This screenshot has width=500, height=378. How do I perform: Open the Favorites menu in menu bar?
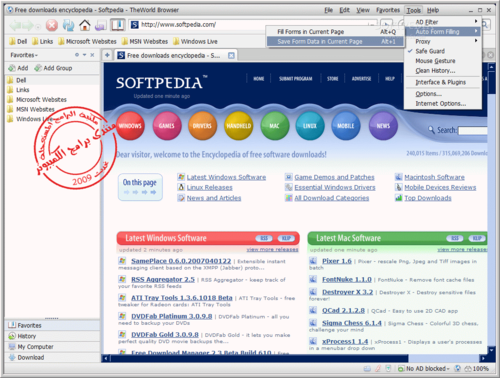pos(388,10)
